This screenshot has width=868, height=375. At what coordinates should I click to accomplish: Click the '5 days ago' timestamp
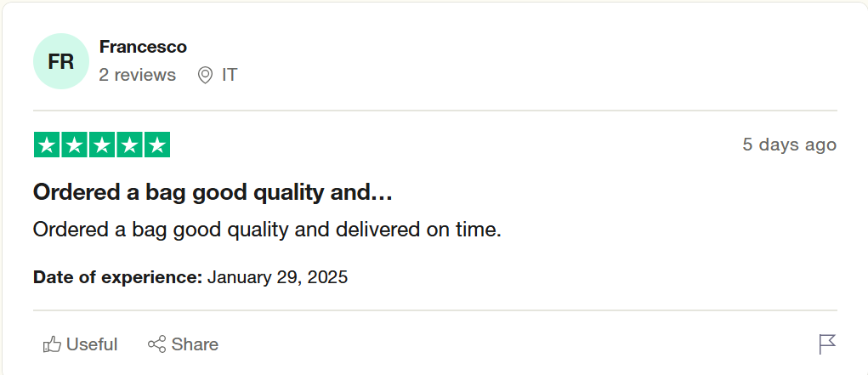pyautogui.click(x=790, y=145)
